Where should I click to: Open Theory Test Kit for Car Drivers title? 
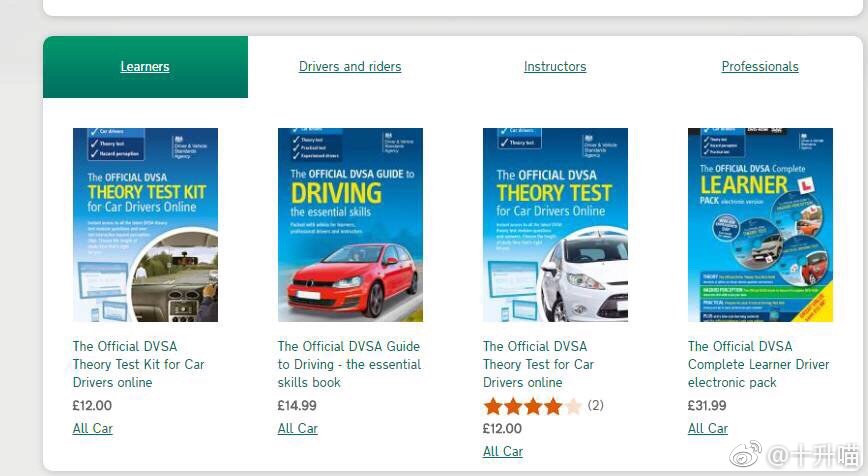tap(138, 364)
